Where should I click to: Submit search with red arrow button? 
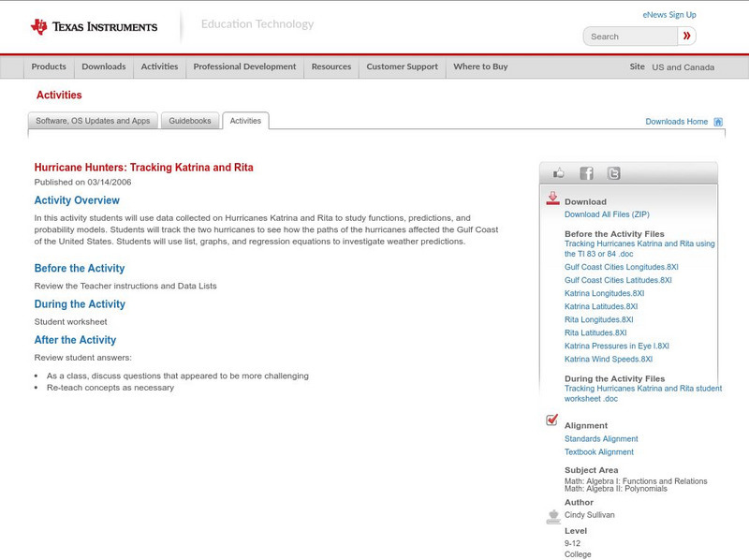point(686,36)
